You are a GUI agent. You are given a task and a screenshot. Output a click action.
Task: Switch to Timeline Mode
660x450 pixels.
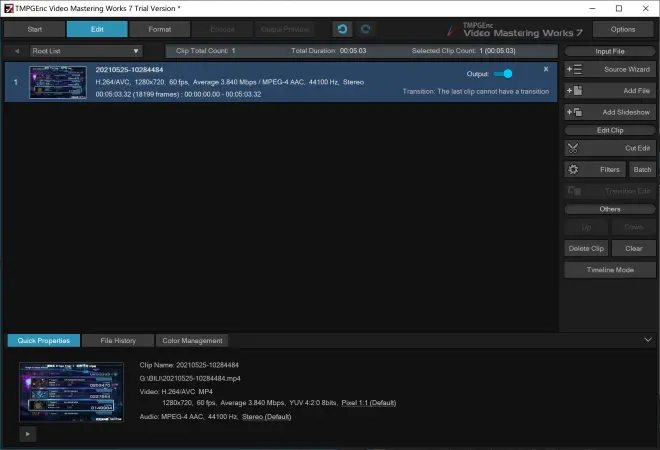tap(610, 270)
